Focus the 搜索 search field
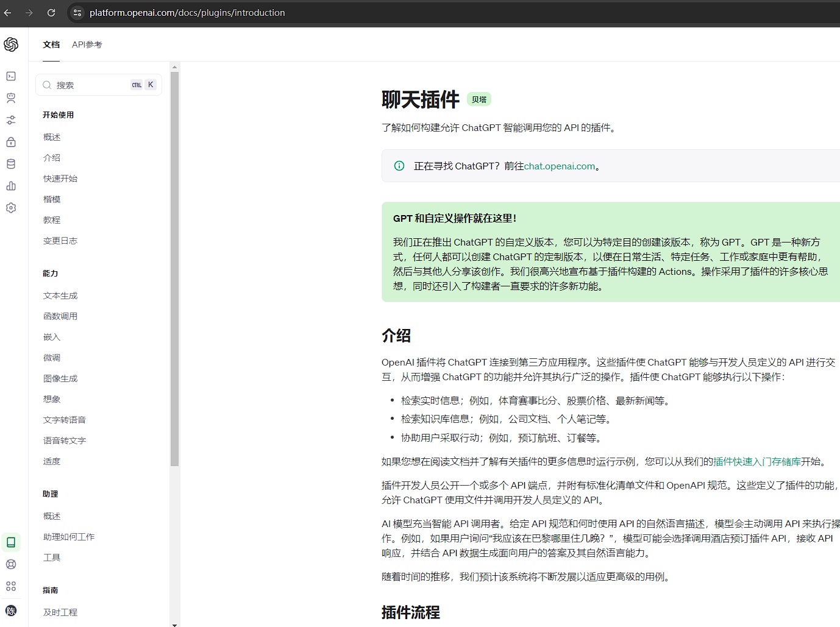Viewport: 840px width, 627px height. [99, 85]
